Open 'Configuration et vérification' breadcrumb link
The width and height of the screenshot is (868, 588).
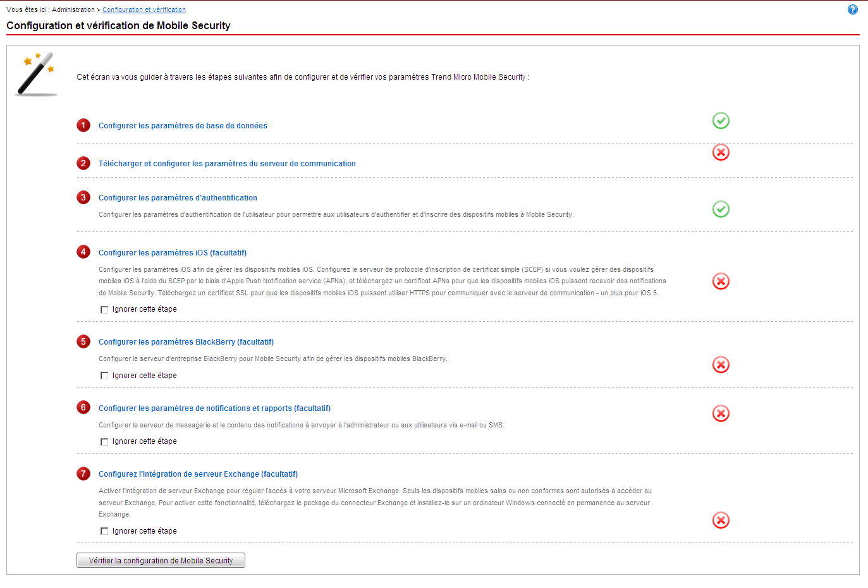144,10
